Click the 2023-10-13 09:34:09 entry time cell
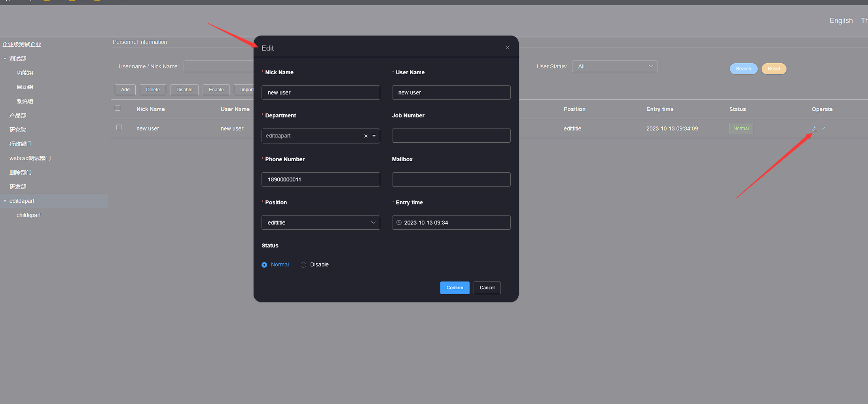 [x=672, y=128]
